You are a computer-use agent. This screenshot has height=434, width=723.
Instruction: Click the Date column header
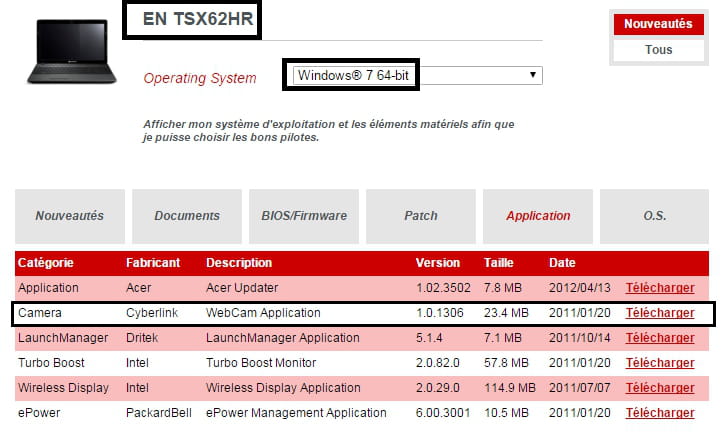[x=562, y=263]
